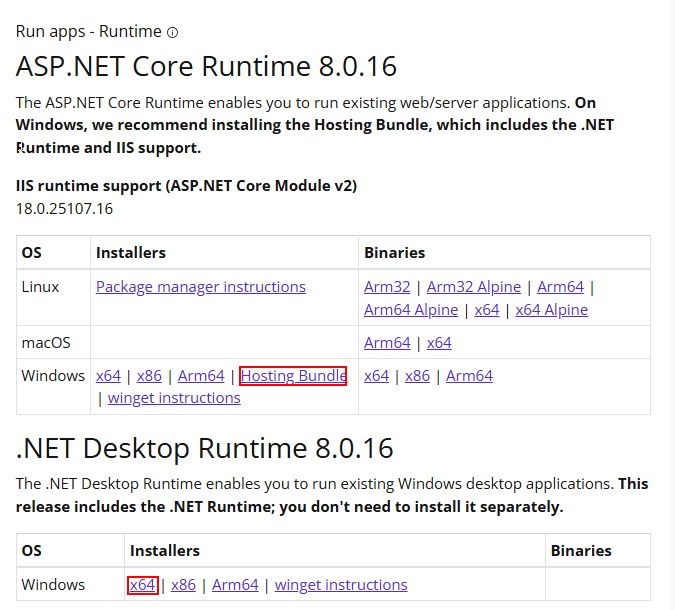This screenshot has width=675, height=610.
Task: Click Windows row label in ASP.NET Core table
Action: 53,376
